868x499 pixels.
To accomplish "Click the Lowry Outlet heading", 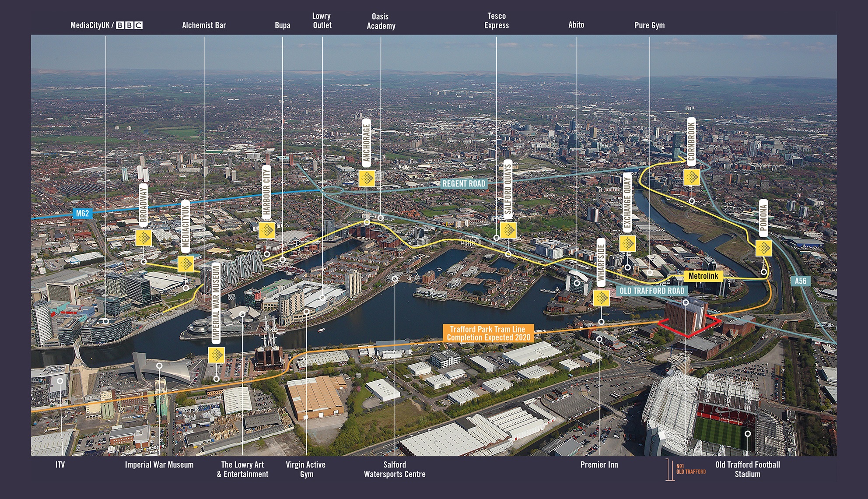I will point(322,21).
